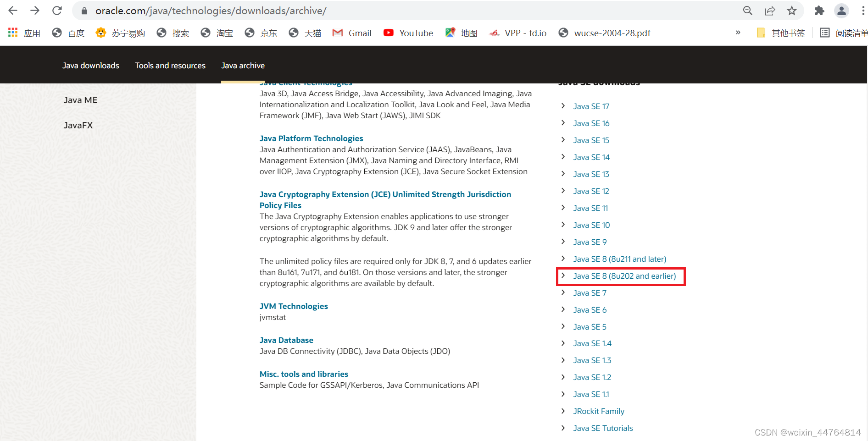Open Java SE 8 (8u202 and earlier)
The height and width of the screenshot is (441, 868).
[625, 276]
